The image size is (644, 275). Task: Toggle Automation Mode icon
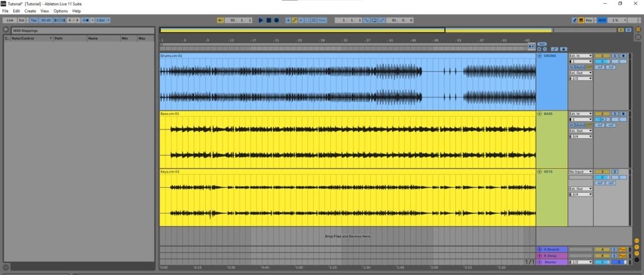pyautogui.click(x=555, y=49)
